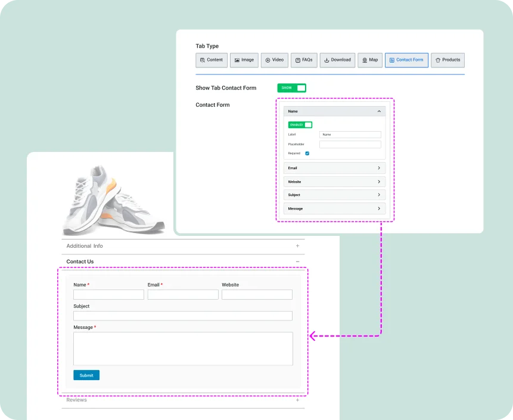Select the Content tab type
Image resolution: width=513 pixels, height=420 pixels.
tap(212, 60)
